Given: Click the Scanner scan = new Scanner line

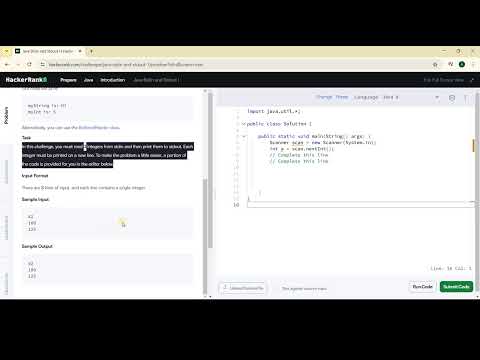Looking at the screenshot, I should coord(323,143).
